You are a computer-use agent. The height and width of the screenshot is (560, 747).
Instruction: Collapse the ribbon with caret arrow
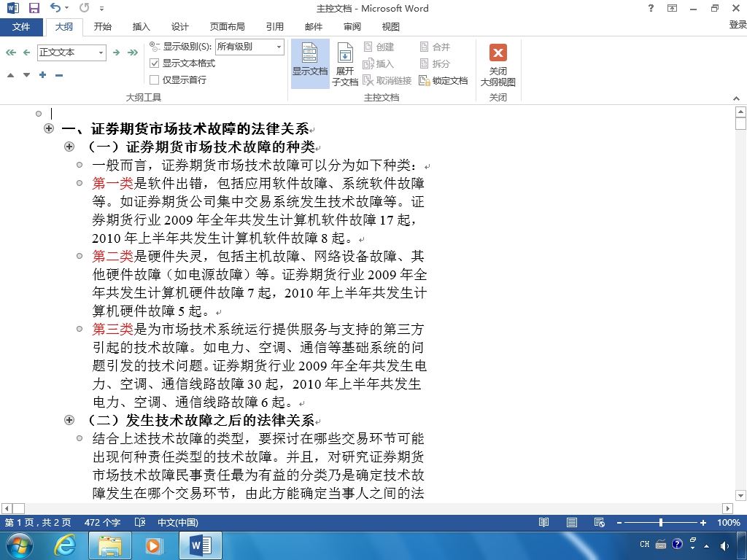point(737,98)
